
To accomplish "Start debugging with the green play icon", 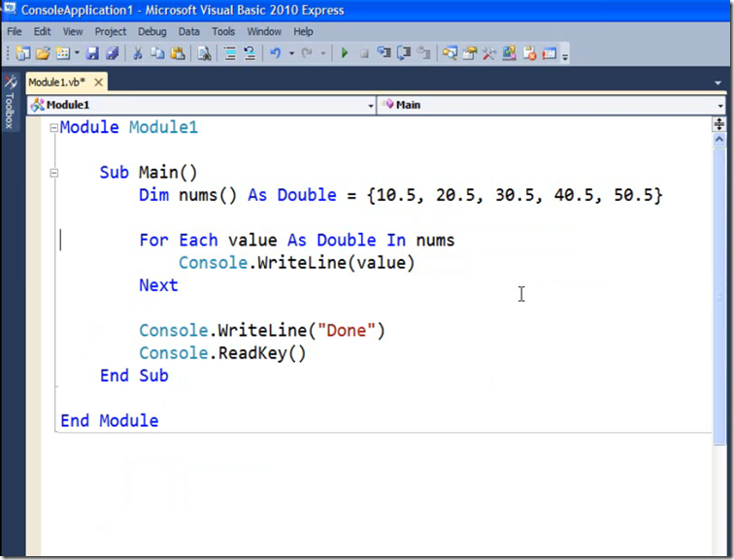I will coord(345,53).
